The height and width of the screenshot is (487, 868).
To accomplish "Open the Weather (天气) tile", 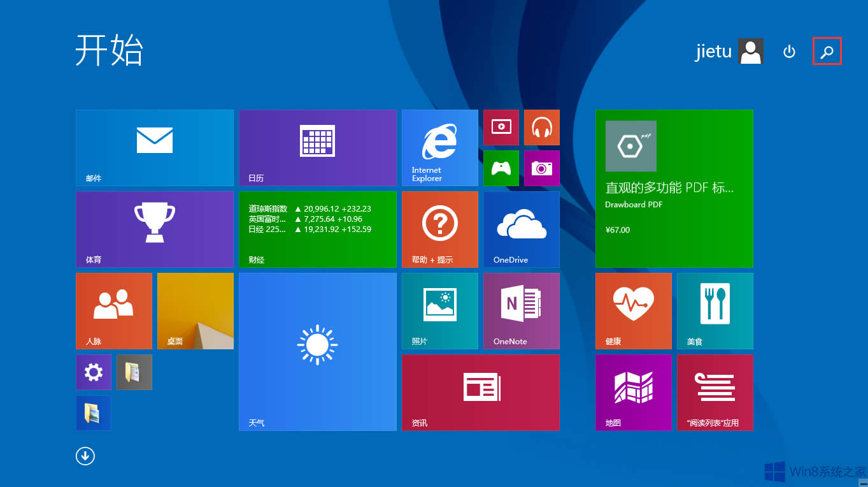I will [317, 351].
